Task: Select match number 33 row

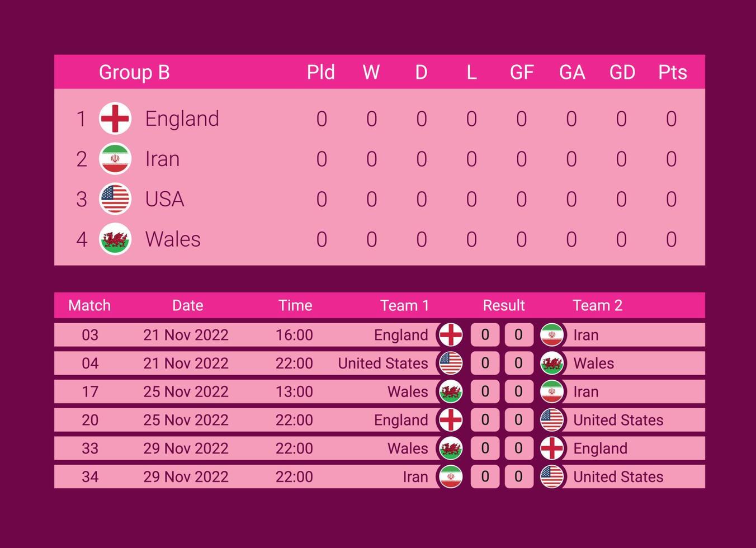Action: [380, 448]
